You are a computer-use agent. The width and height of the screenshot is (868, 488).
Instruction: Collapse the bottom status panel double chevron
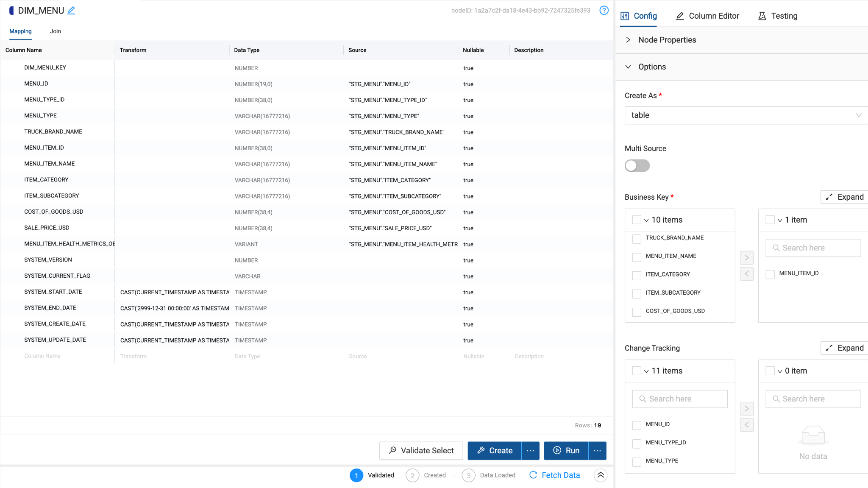[601, 475]
